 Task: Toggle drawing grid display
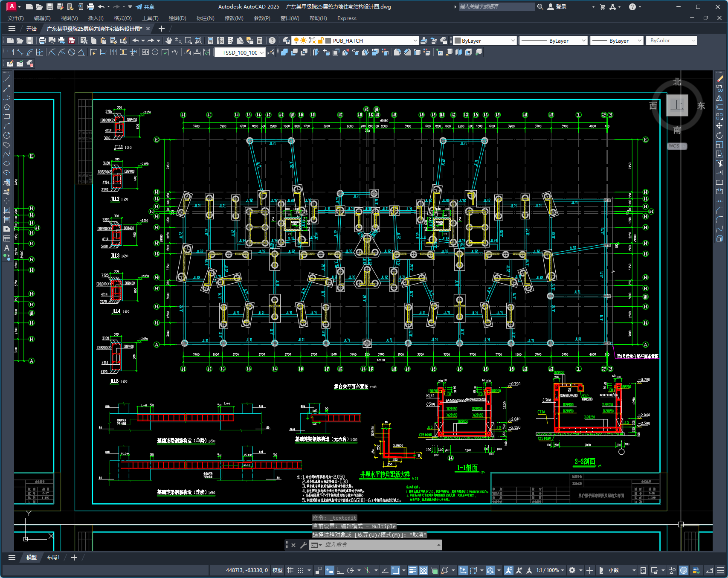(x=290, y=570)
